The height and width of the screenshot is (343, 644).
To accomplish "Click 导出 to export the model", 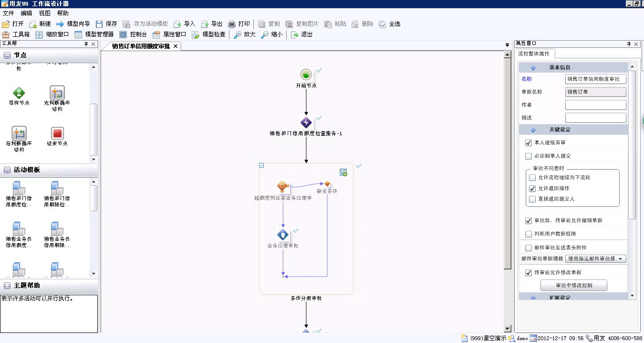I will click(212, 24).
